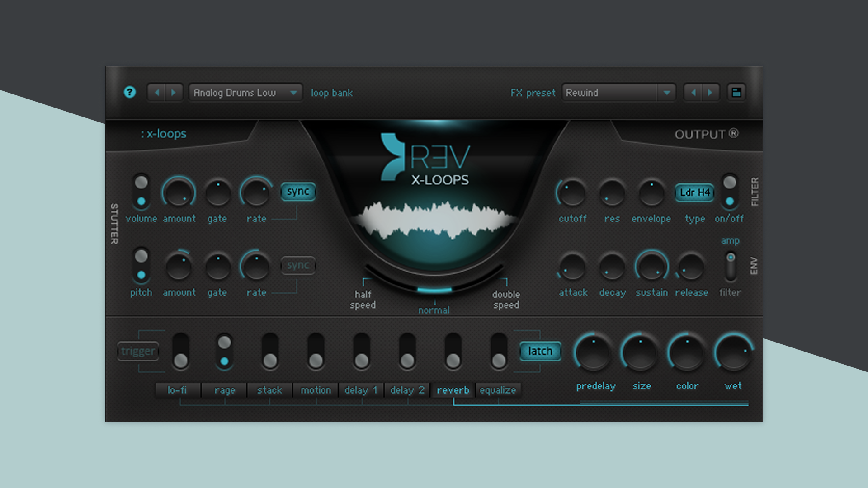
Task: Open the Analog Drums Low loop bank dropdown
Action: pyautogui.click(x=245, y=93)
